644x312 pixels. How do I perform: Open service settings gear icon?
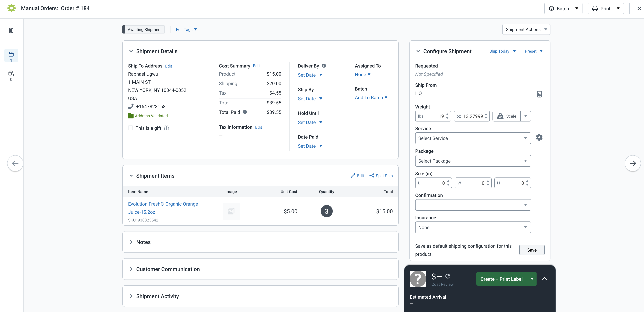539,138
